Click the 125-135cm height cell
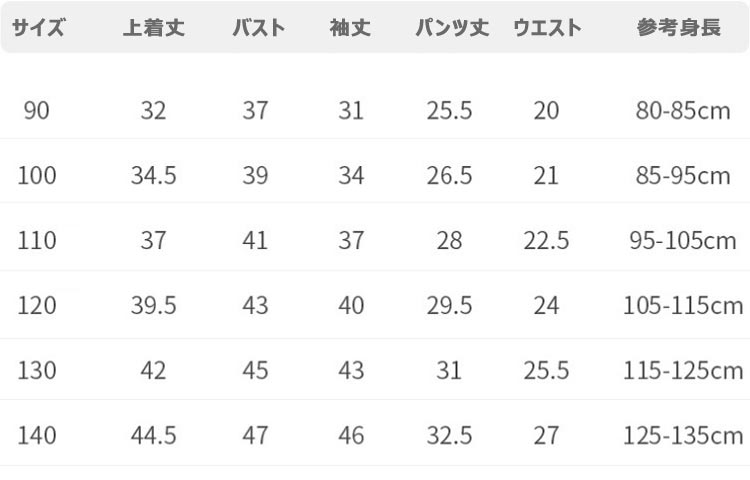Image resolution: width=750 pixels, height=480 pixels. [x=683, y=435]
